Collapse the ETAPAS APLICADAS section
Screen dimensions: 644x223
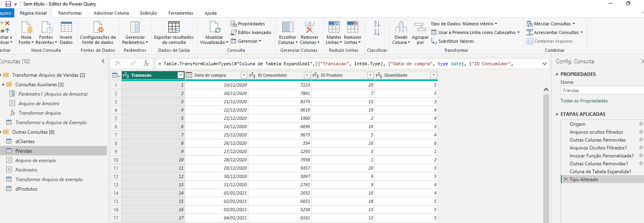pos(557,114)
